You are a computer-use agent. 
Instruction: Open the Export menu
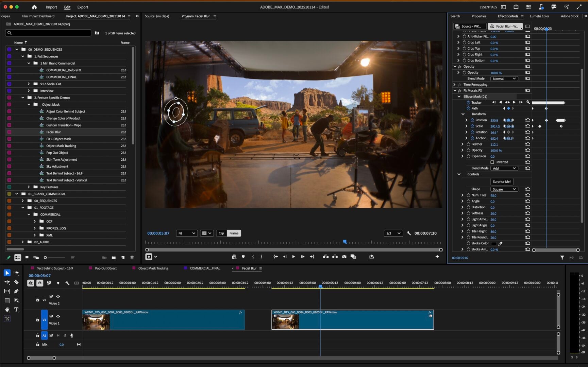82,7
